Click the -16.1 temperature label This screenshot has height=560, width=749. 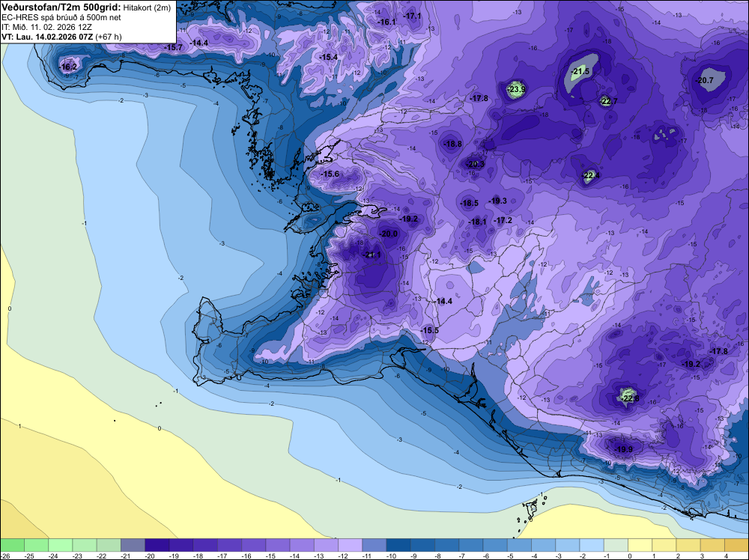coord(387,22)
